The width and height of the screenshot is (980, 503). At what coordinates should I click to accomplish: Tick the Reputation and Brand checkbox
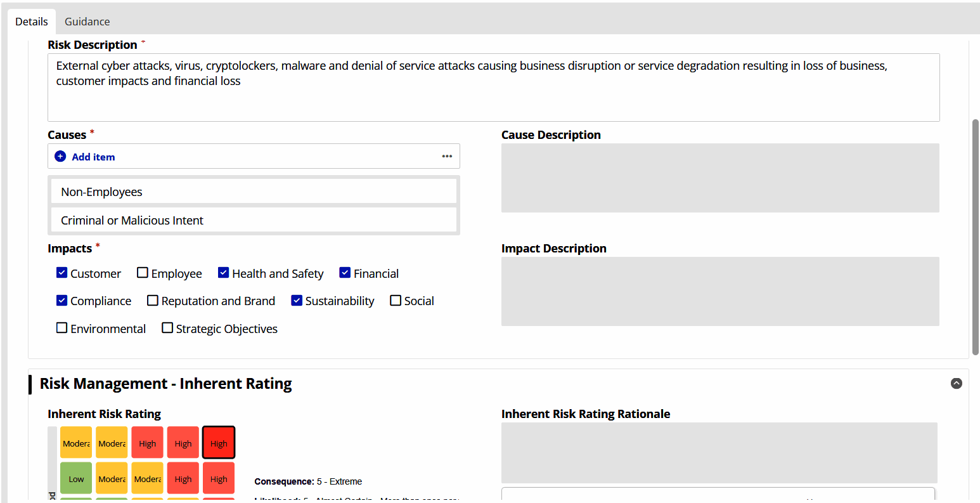[153, 301]
